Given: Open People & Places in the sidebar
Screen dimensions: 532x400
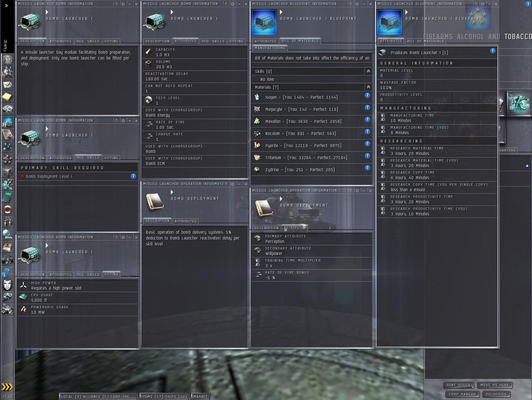Looking at the screenshot, I should (x=7, y=72).
